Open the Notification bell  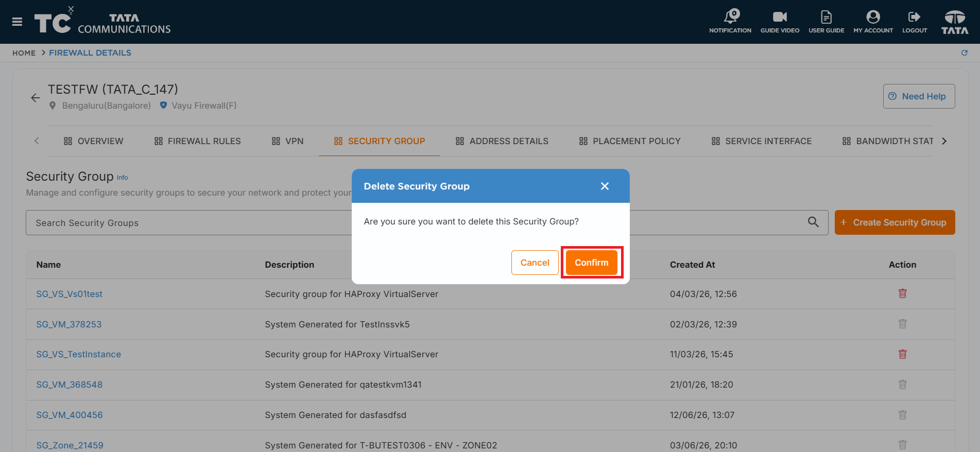point(730,22)
